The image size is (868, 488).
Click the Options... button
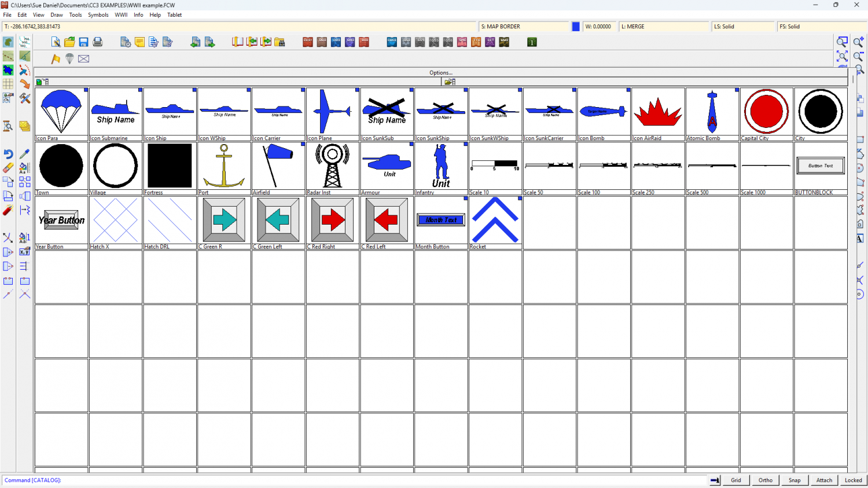(x=441, y=73)
